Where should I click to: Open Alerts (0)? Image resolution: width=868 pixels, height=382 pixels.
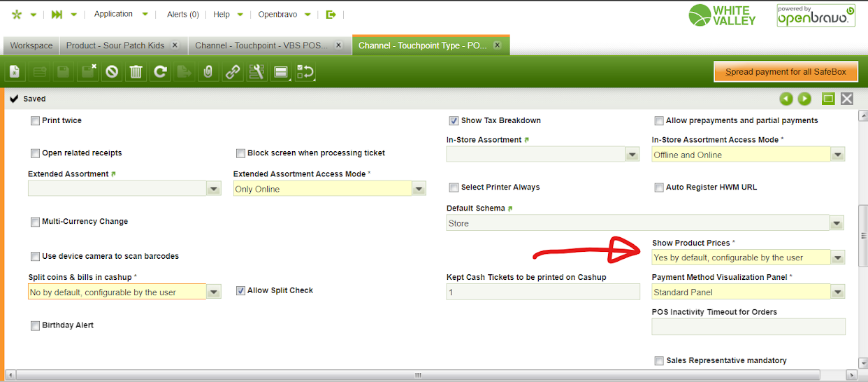(x=183, y=14)
